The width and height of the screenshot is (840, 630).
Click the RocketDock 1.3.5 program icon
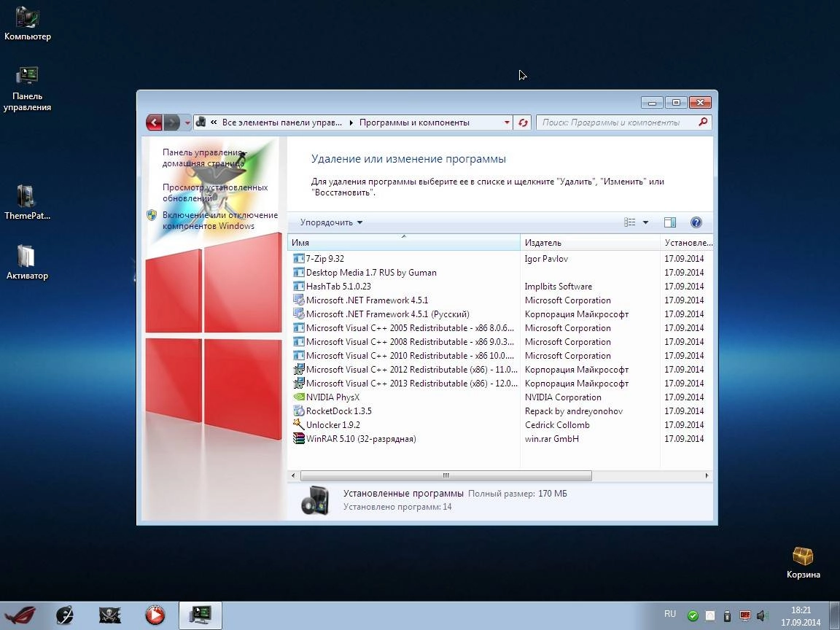coord(298,411)
